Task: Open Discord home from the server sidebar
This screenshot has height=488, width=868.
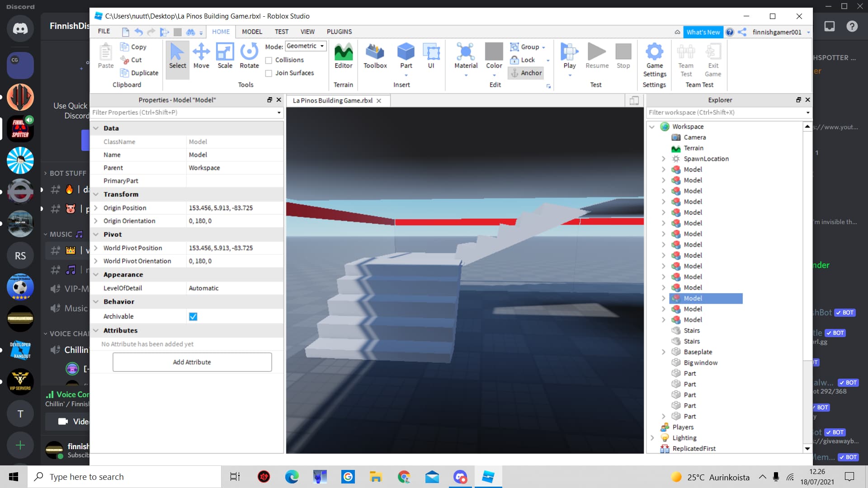Action: [20, 28]
